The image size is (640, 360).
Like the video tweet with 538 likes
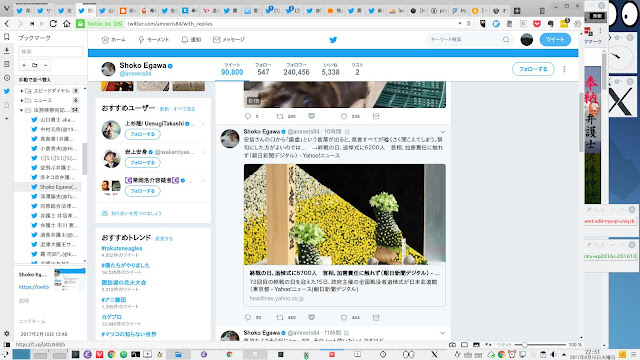(344, 116)
